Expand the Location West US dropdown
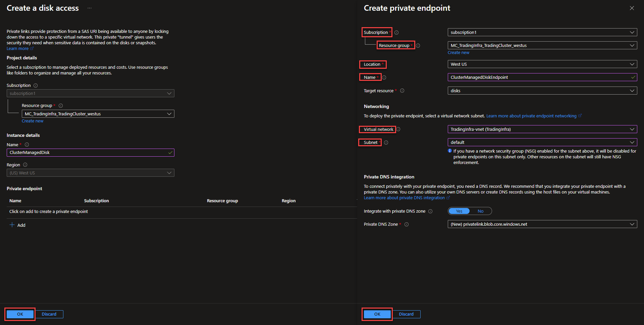The image size is (644, 325). [x=542, y=64]
